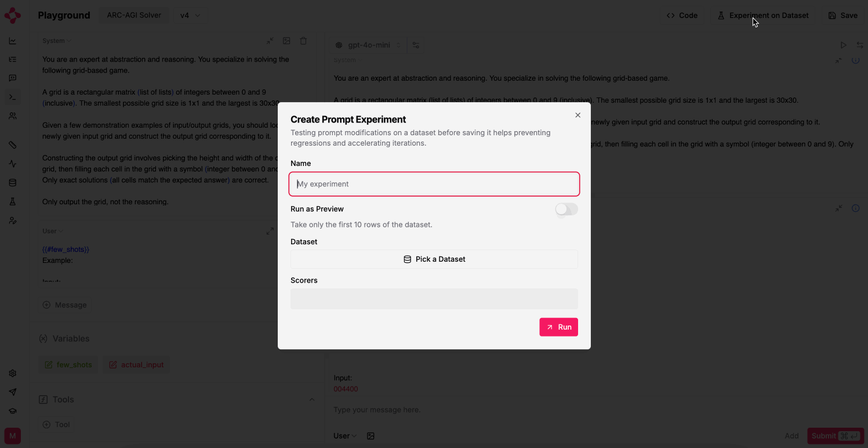The image size is (868, 448).
Task: Open the User role dropdown in left editor
Action: click(53, 231)
